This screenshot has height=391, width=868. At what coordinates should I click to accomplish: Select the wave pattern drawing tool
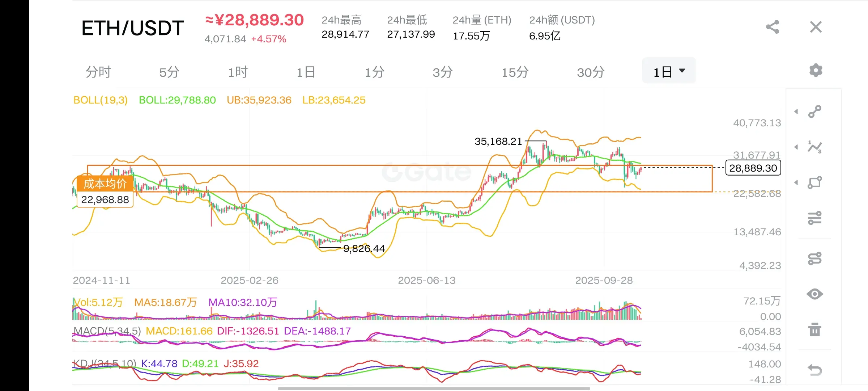coord(815,147)
